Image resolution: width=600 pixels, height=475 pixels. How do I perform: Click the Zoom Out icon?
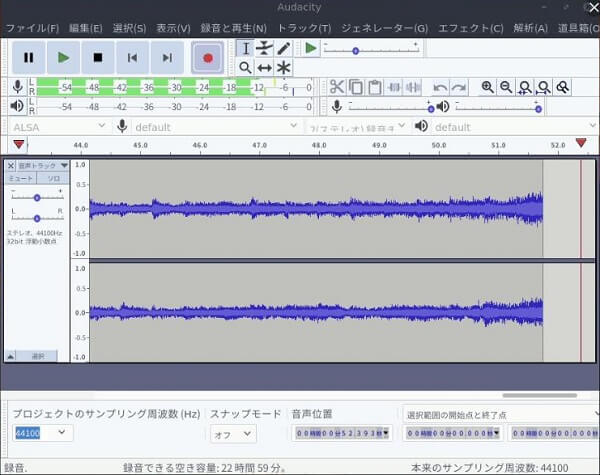tap(506, 87)
